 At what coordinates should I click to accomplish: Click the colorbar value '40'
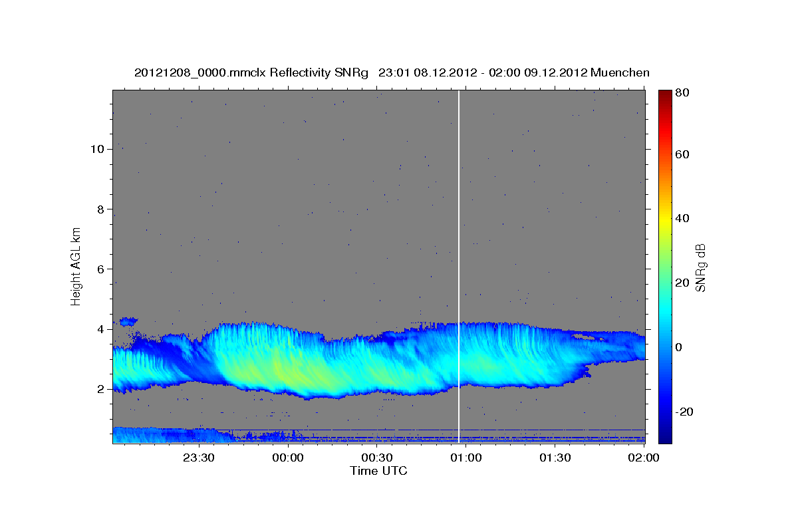tap(682, 218)
